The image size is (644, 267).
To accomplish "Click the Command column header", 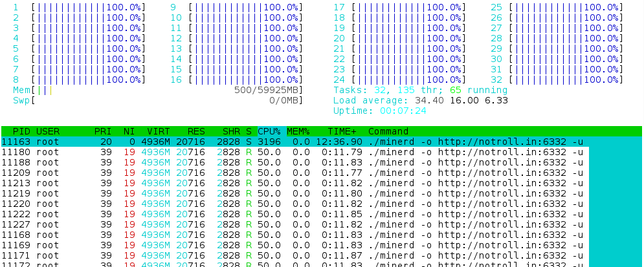I will [x=388, y=131].
